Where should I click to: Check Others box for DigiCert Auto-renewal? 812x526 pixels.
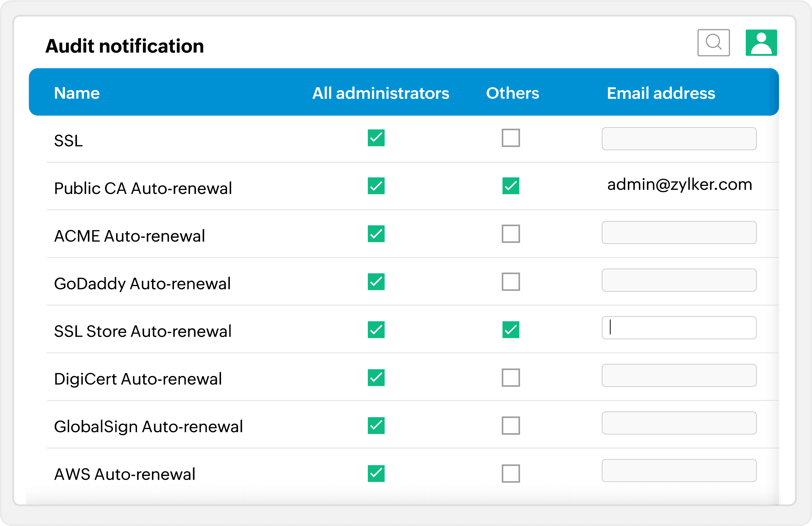(x=510, y=377)
